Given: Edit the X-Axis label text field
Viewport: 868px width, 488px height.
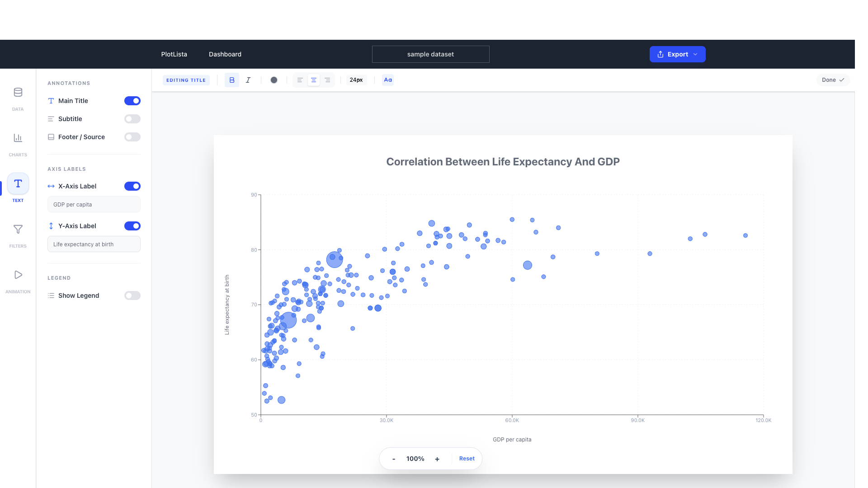Looking at the screenshot, I should 94,204.
